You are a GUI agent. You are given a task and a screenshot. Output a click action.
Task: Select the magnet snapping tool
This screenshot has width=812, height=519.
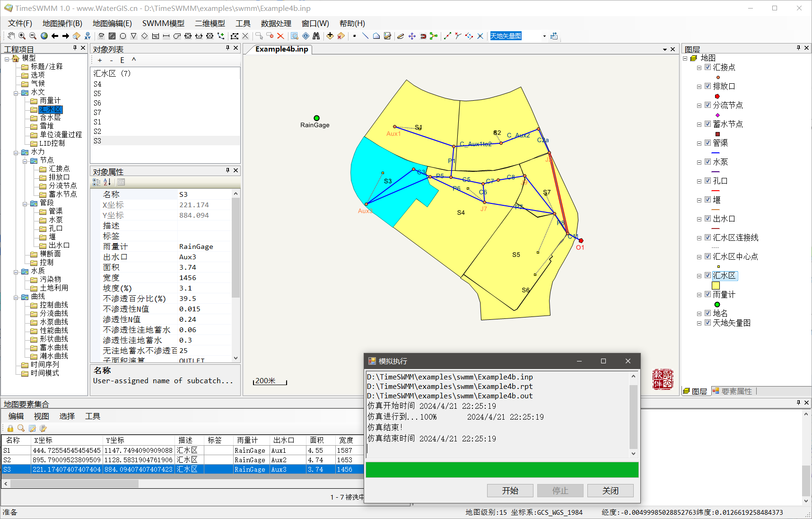[x=423, y=36]
